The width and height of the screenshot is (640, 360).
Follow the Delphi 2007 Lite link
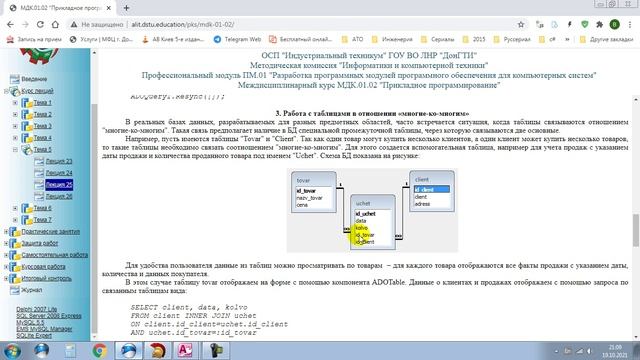pyautogui.click(x=37, y=309)
